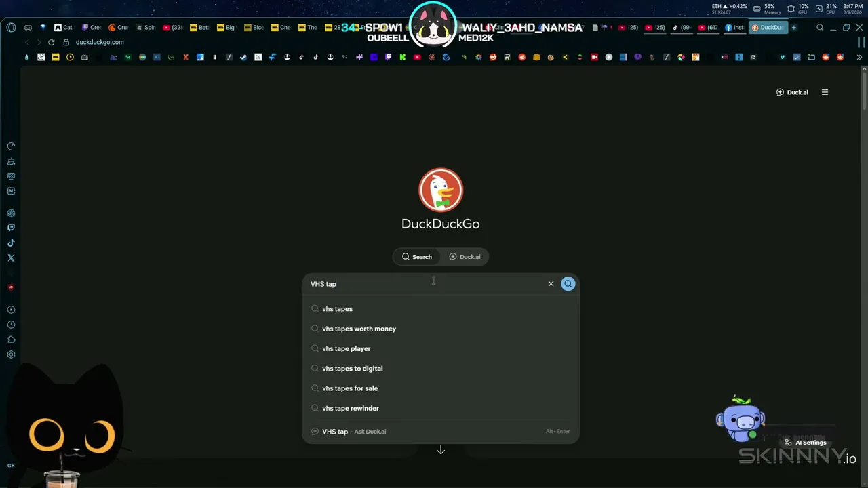The height and width of the screenshot is (488, 868).
Task: Switch to the YouTube (328 tab
Action: (172, 28)
